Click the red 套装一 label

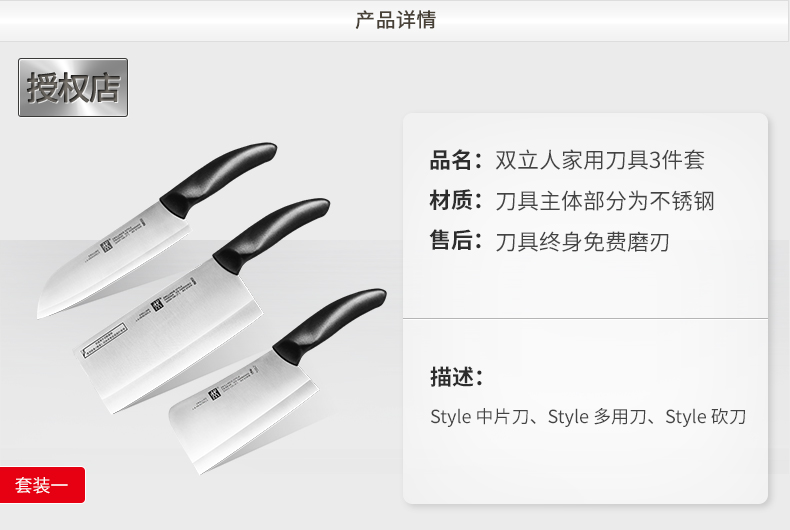(x=42, y=485)
